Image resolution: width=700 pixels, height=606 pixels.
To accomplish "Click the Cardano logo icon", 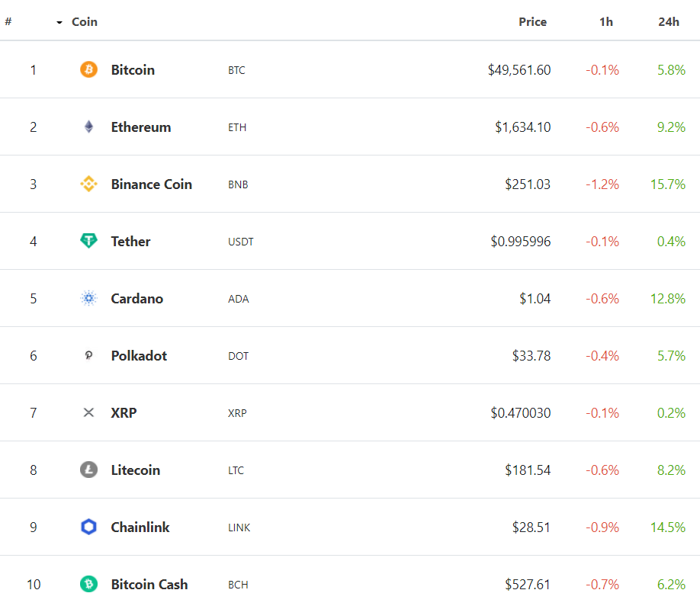I will (x=88, y=299).
